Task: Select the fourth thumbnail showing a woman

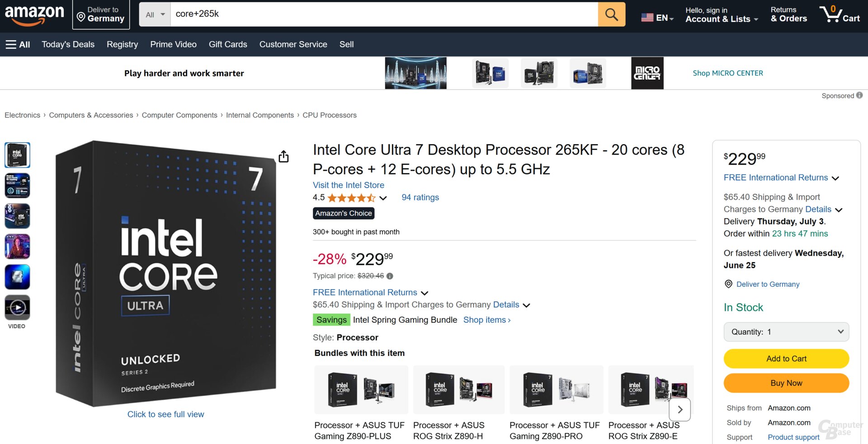Action: click(17, 247)
